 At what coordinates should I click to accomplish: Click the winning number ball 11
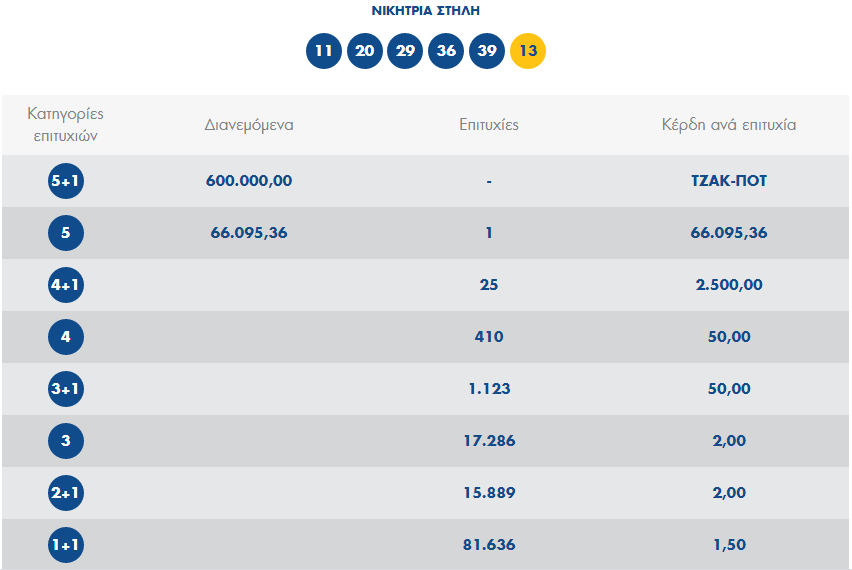(x=324, y=51)
